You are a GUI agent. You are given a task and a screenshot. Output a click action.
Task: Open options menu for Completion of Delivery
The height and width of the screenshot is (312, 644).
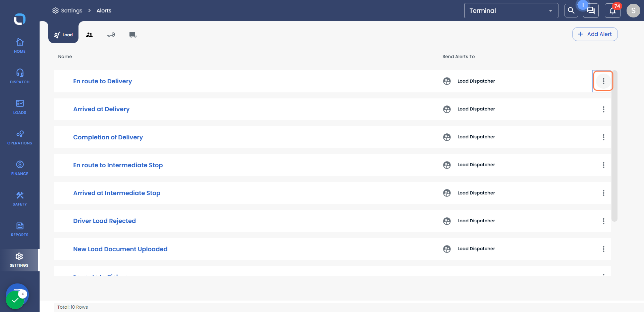coord(603,137)
